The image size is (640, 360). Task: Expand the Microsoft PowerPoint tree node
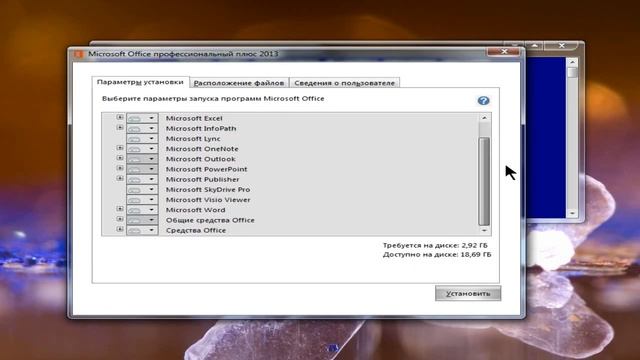pos(120,168)
